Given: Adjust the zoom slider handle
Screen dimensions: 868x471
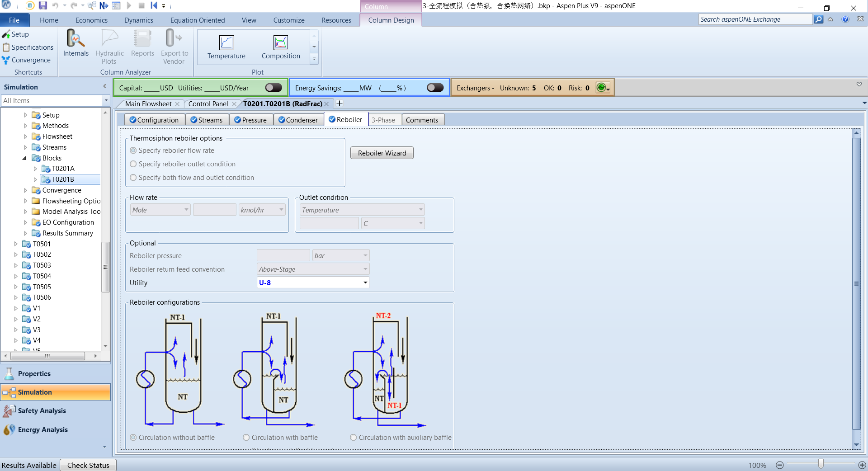Looking at the screenshot, I should coord(821,464).
